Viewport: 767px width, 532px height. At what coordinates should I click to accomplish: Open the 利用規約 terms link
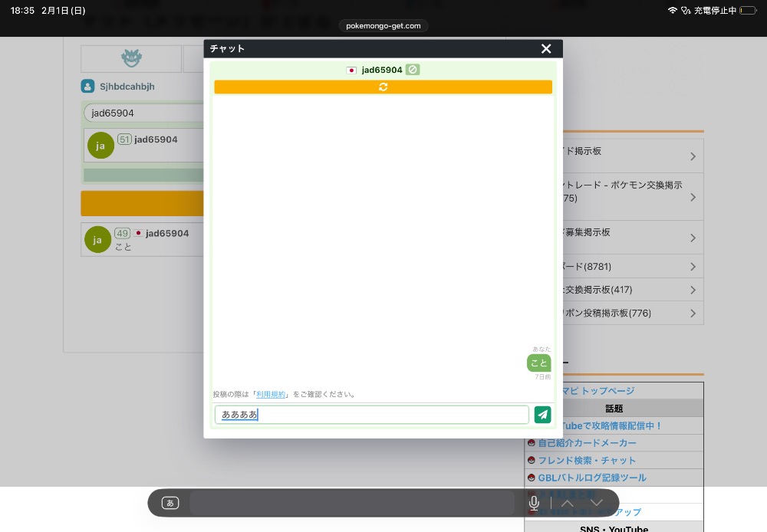271,394
